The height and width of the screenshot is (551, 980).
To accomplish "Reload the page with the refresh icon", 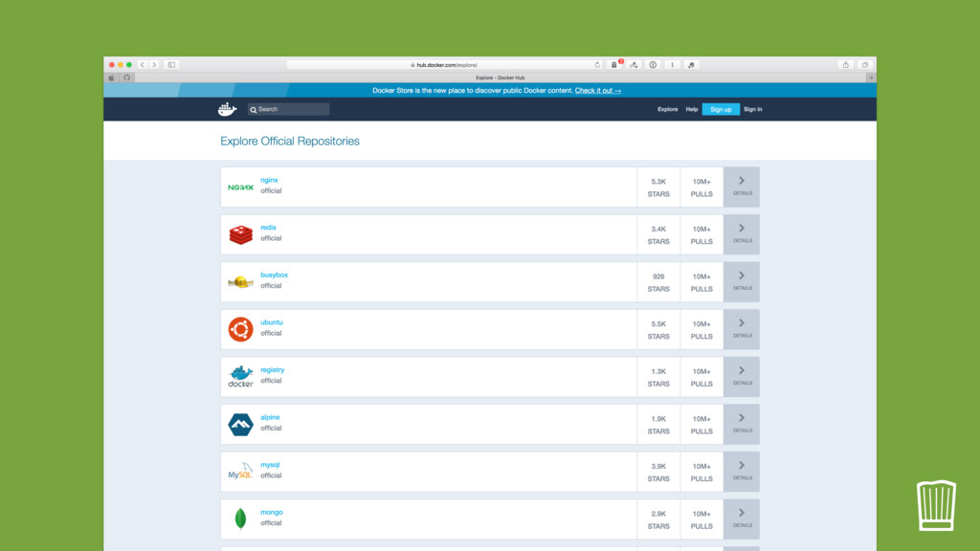I will 597,65.
